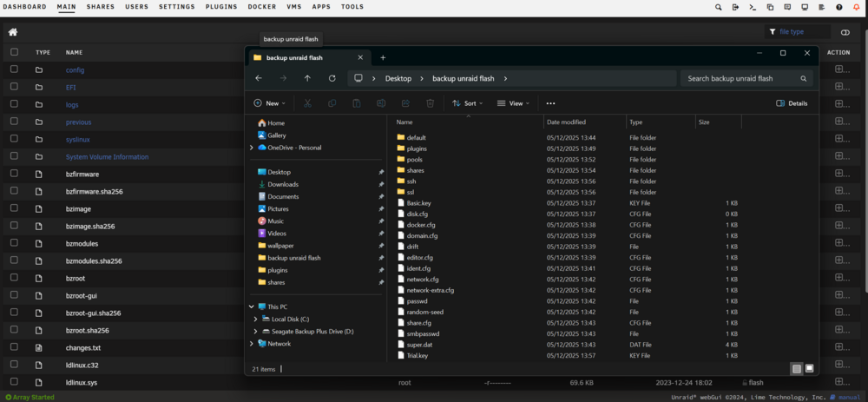Open the PLUGINS tab in Unraid
The height and width of the screenshot is (402, 868).
pos(221,7)
